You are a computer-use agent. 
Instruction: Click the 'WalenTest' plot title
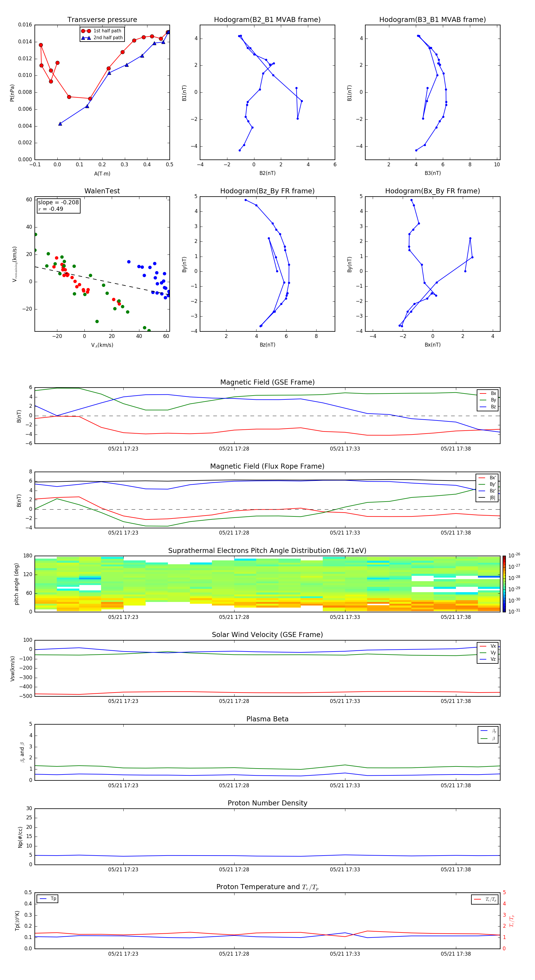coord(102,191)
